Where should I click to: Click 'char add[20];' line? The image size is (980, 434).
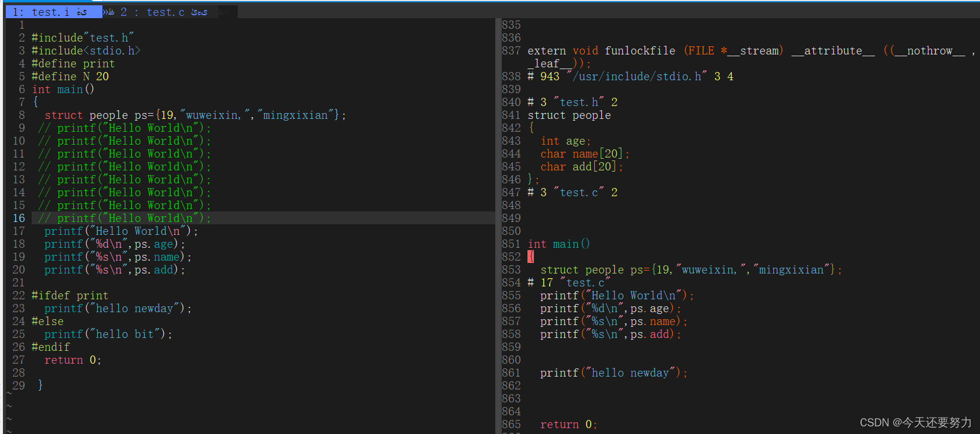[x=582, y=167]
